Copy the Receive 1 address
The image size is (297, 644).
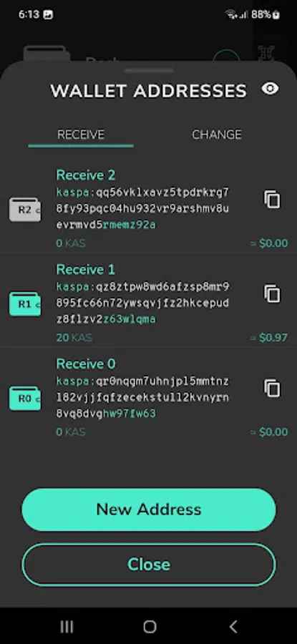click(x=272, y=293)
